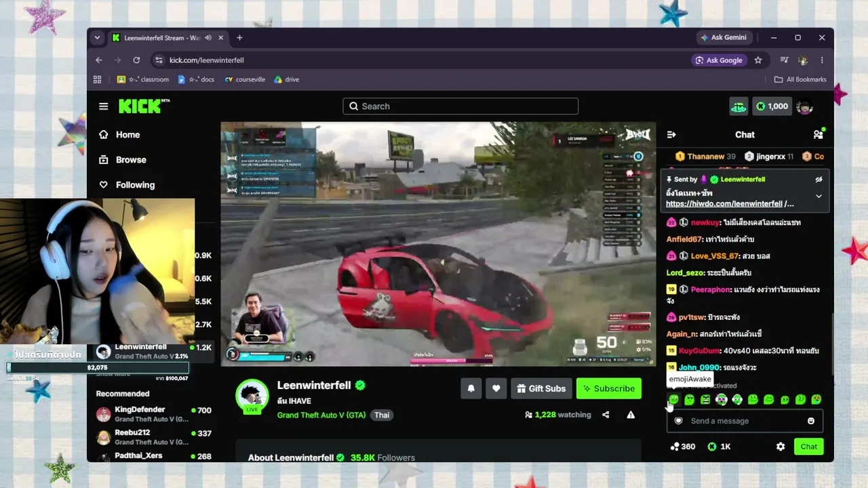The image size is (868, 488).
Task: Insert the emojiAwake emote
Action: click(x=673, y=400)
